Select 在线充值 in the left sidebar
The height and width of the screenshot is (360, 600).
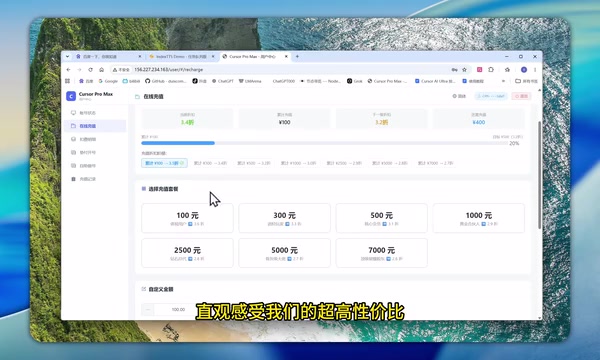click(95, 126)
